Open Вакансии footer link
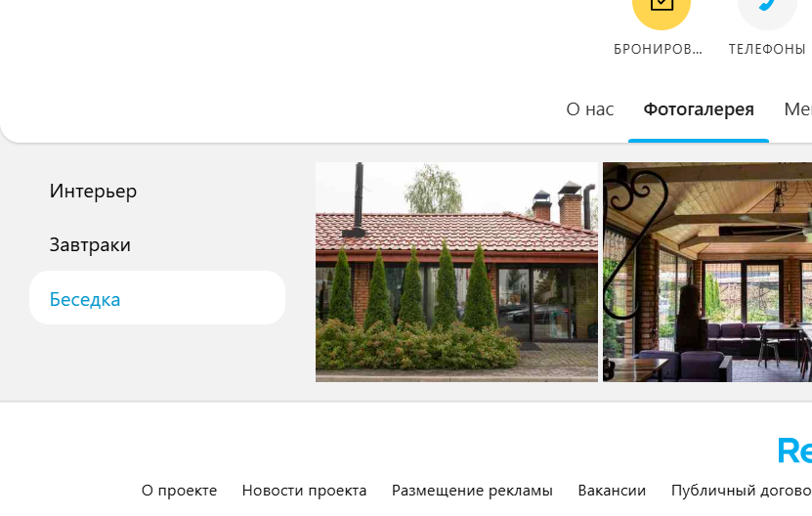The image size is (812, 516). 612,490
